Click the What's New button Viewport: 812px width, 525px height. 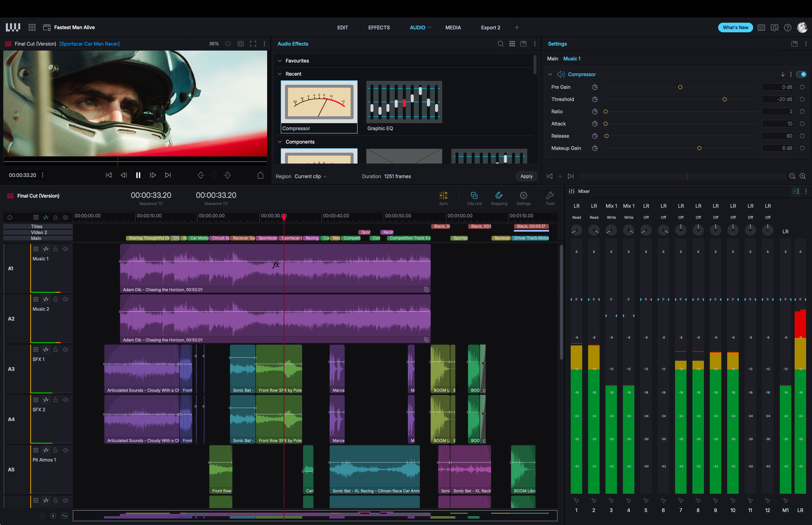(x=735, y=28)
